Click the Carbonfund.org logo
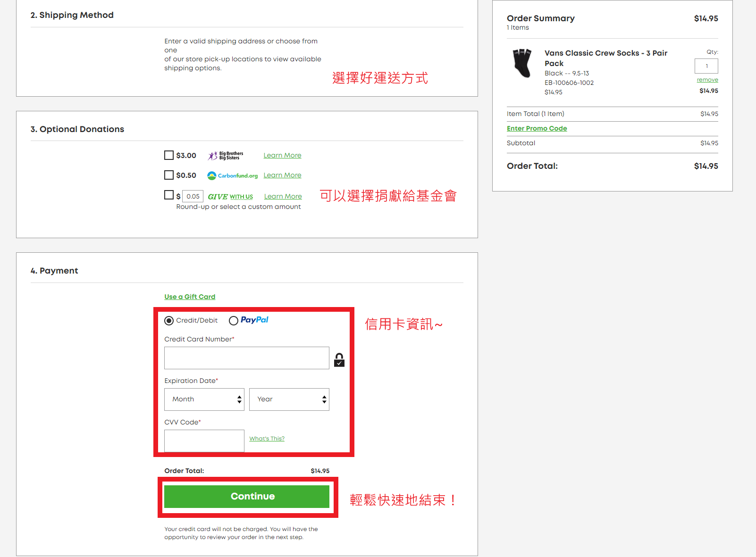 [x=232, y=175]
